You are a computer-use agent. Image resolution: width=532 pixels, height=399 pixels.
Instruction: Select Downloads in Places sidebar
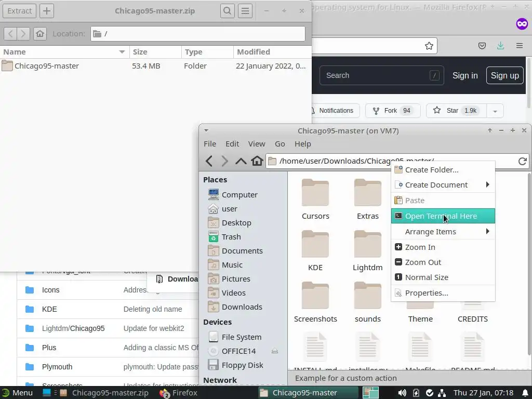[243, 307]
